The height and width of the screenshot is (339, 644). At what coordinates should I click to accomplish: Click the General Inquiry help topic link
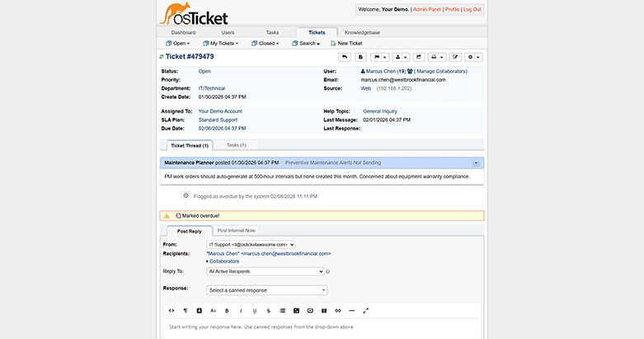coord(380,111)
